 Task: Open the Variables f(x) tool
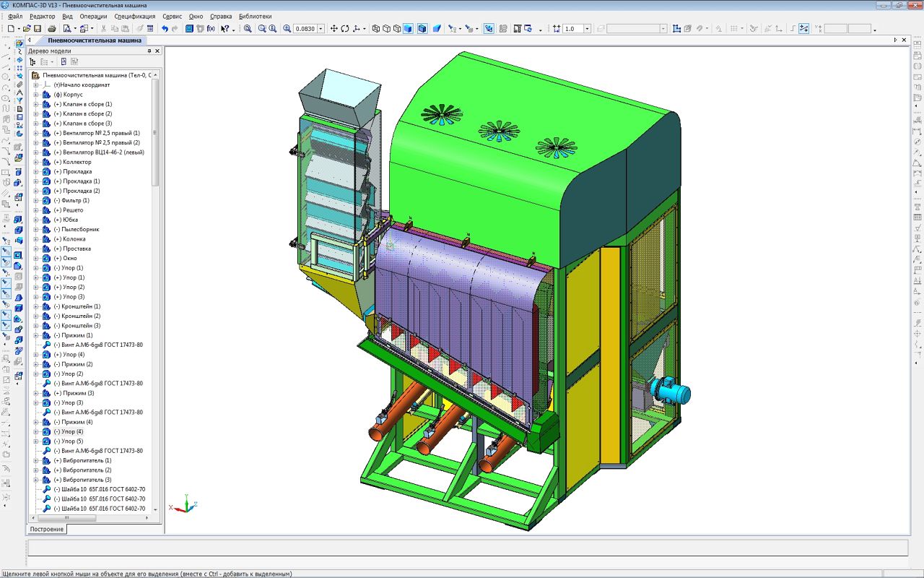[x=211, y=29]
